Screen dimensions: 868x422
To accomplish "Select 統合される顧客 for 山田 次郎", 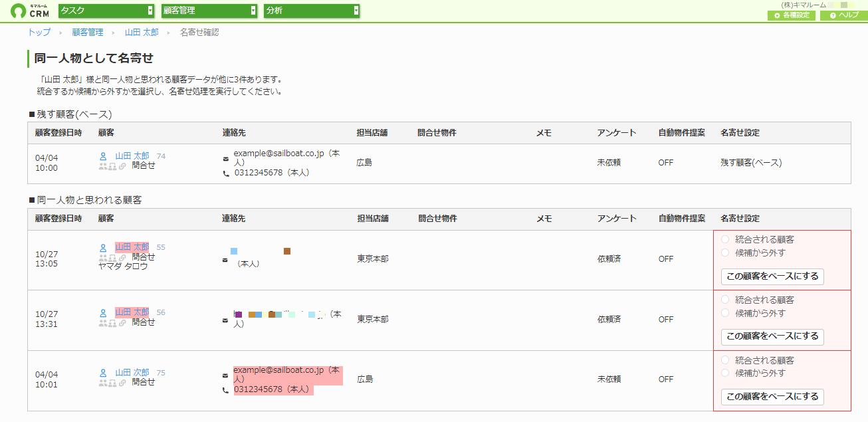I will click(x=725, y=360).
